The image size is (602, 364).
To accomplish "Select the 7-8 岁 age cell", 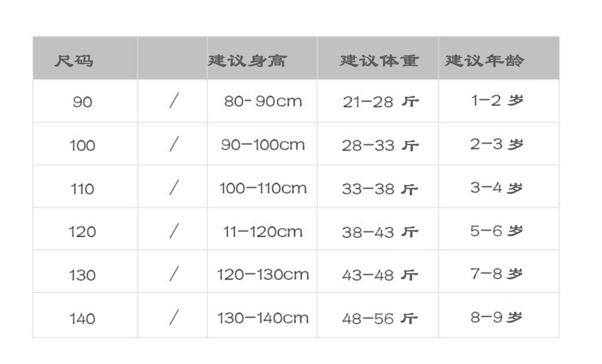I will click(497, 273).
